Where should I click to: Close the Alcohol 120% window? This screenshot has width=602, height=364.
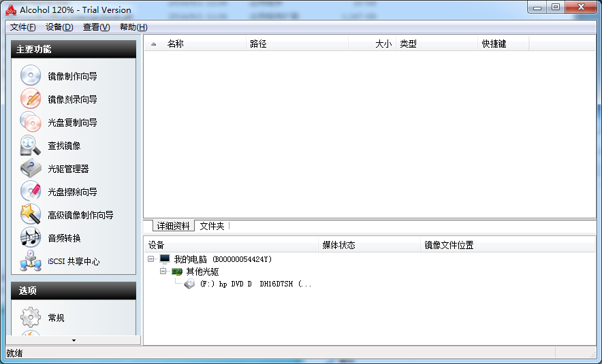pyautogui.click(x=582, y=7)
